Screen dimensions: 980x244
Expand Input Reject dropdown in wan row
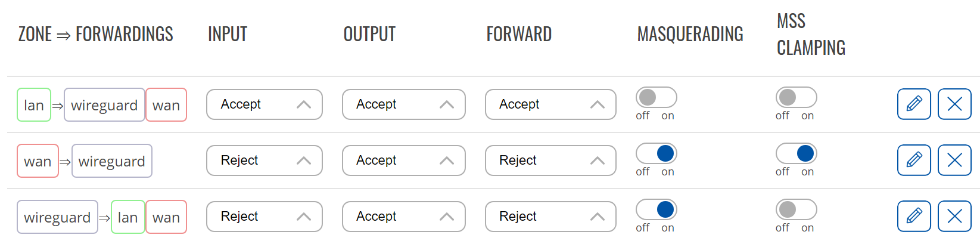(x=265, y=160)
